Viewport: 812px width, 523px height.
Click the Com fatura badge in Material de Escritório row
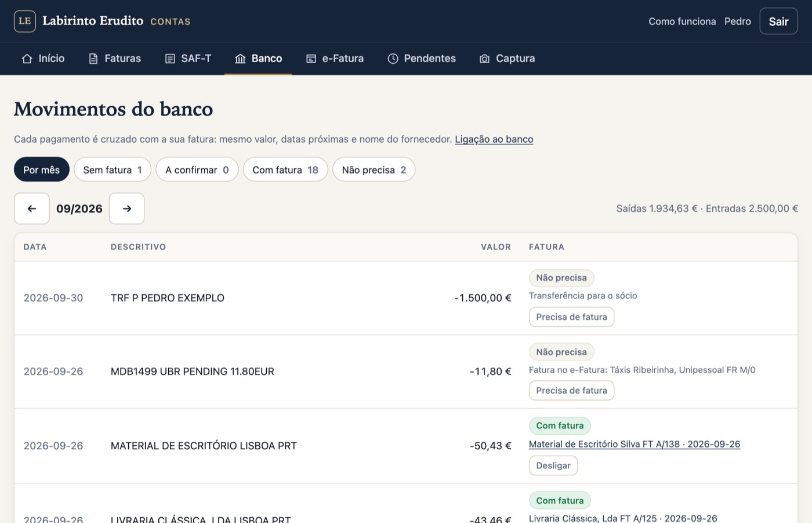560,425
